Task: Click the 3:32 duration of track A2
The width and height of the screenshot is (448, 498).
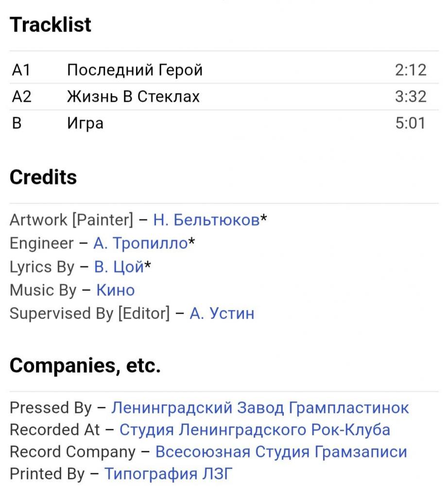Action: [411, 97]
